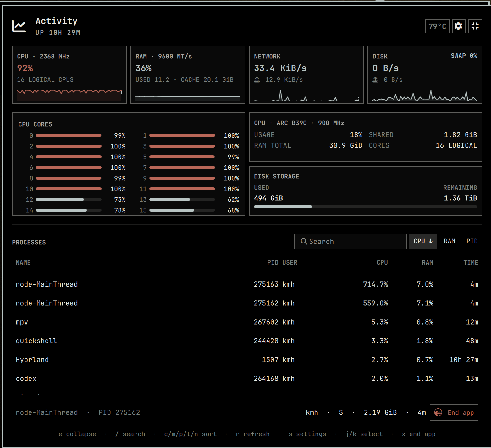Click core 15 usage bar at 68%
This screenshot has width=491, height=448.
[182, 210]
